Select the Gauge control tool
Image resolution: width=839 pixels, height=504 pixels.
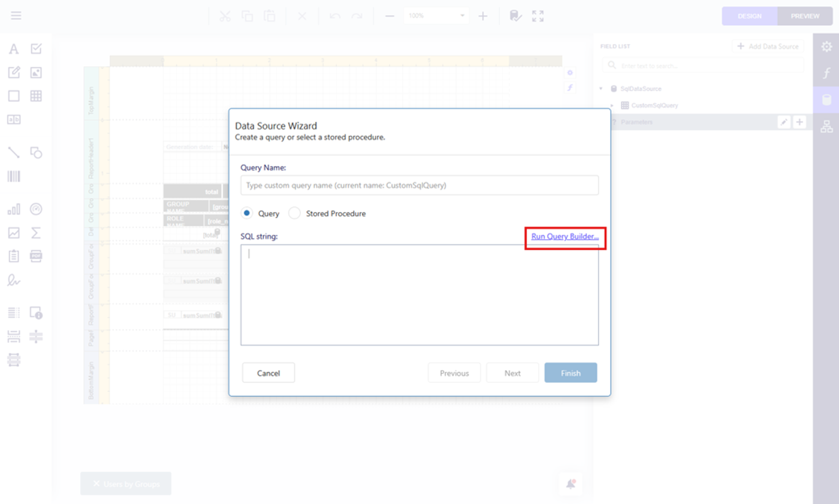click(x=36, y=209)
